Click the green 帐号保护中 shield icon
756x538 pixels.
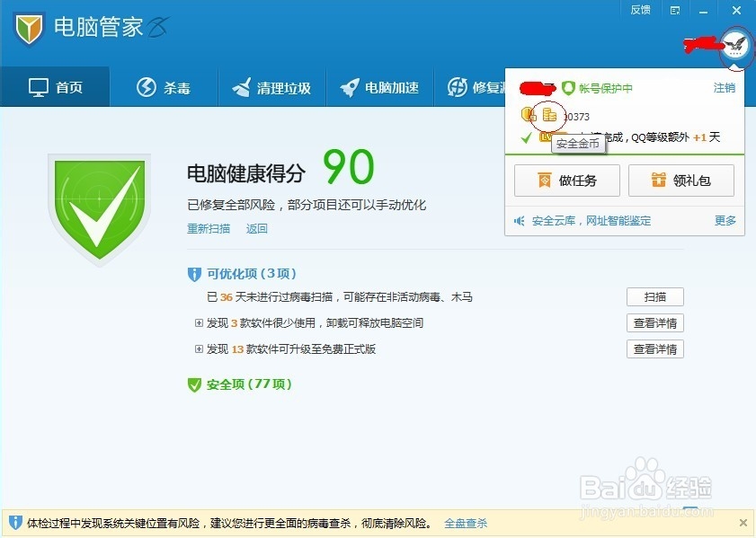click(x=569, y=88)
